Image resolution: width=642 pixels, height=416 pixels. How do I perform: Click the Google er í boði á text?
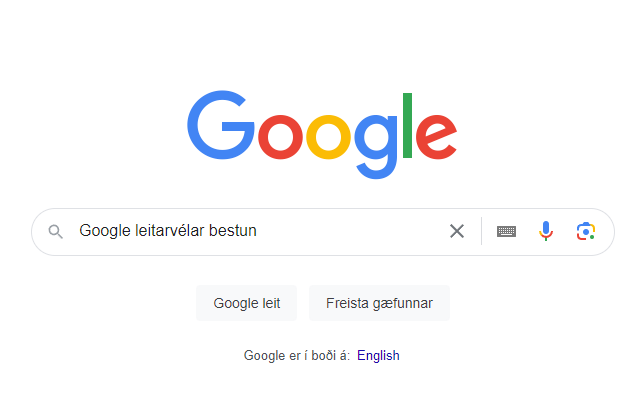point(296,355)
